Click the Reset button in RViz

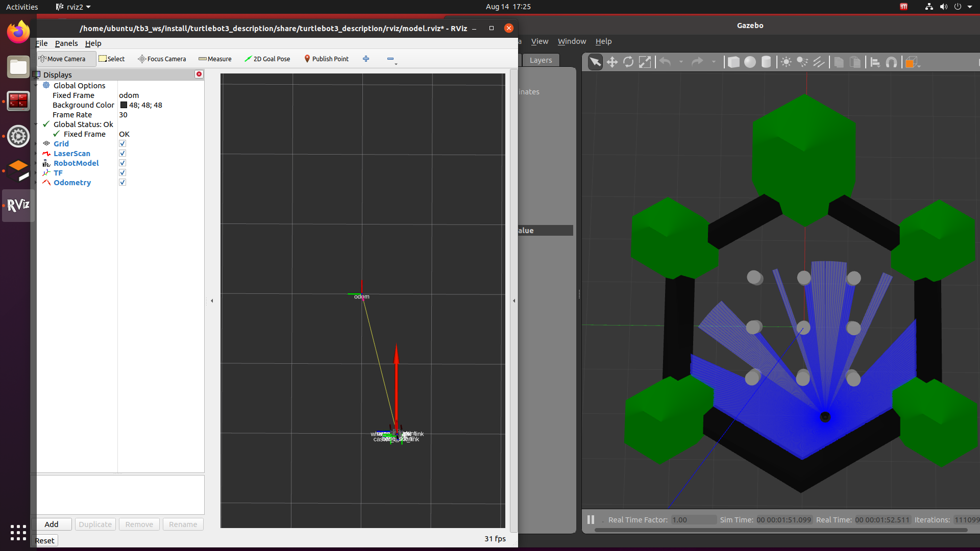point(45,541)
